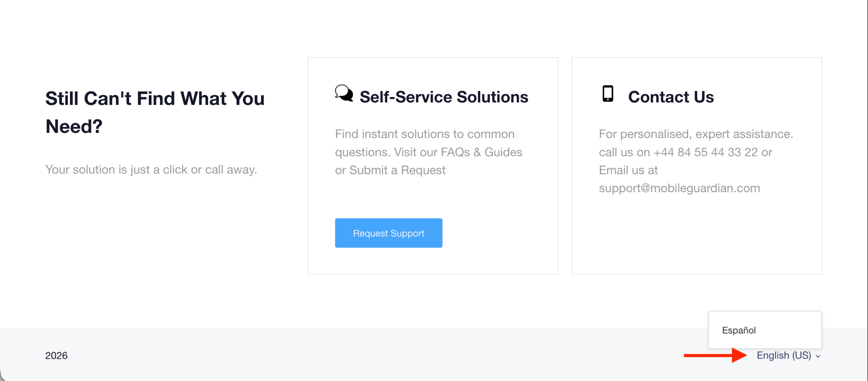Click the support@mobileguardian.com email address
This screenshot has height=381, width=868.
coord(679,188)
